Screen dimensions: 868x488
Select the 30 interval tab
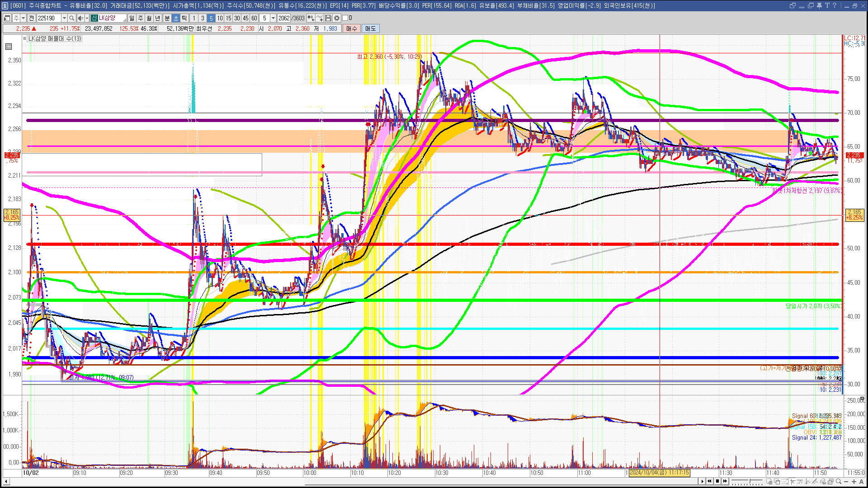click(x=237, y=18)
